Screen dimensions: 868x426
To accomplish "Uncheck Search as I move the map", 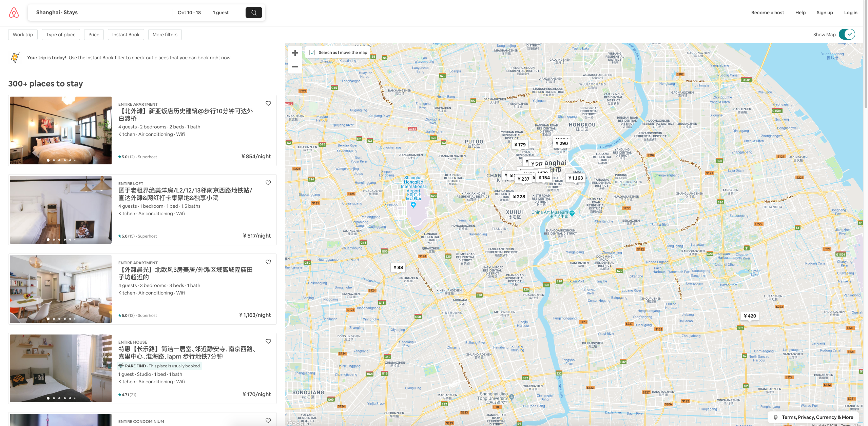I will pos(312,53).
